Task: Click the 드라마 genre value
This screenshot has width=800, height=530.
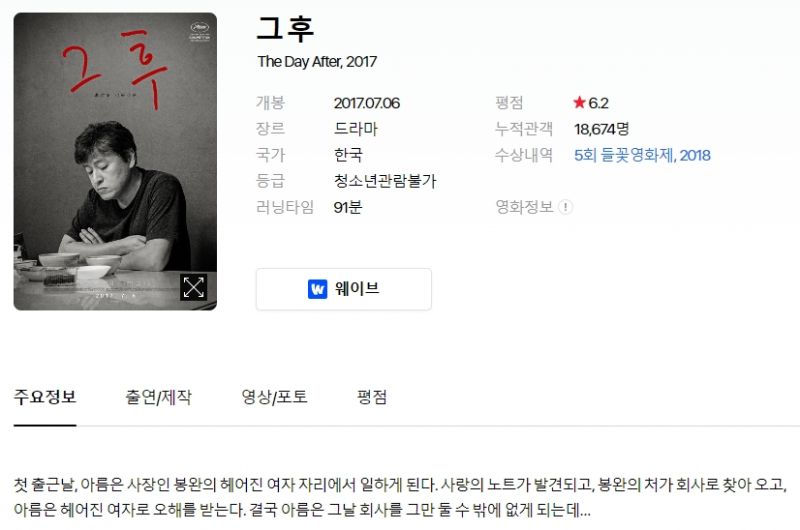Action: [356, 129]
